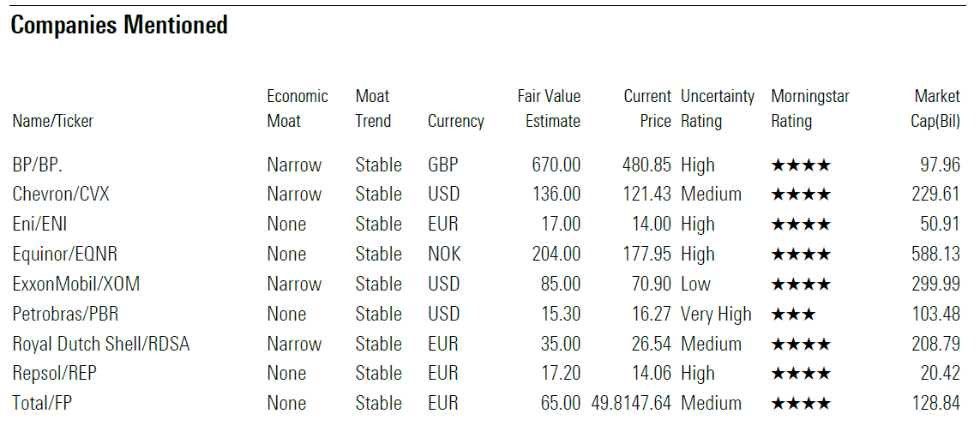Click Equinor's star rating icons

coord(800,255)
